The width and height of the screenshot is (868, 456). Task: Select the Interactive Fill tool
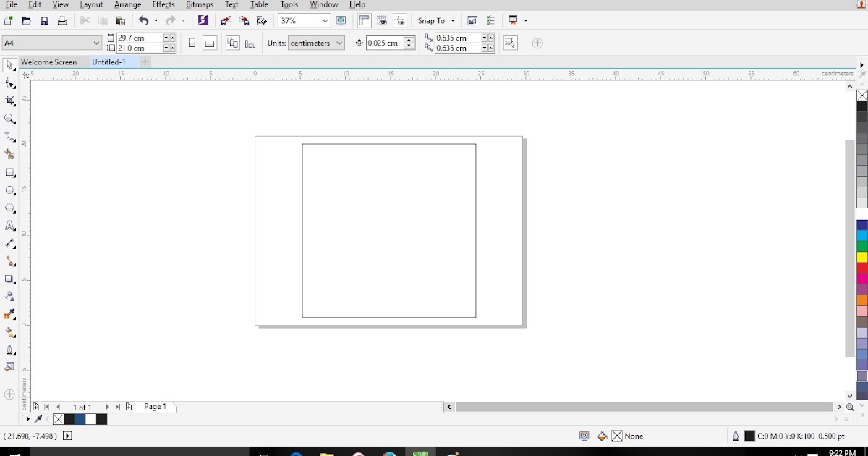tap(9, 332)
